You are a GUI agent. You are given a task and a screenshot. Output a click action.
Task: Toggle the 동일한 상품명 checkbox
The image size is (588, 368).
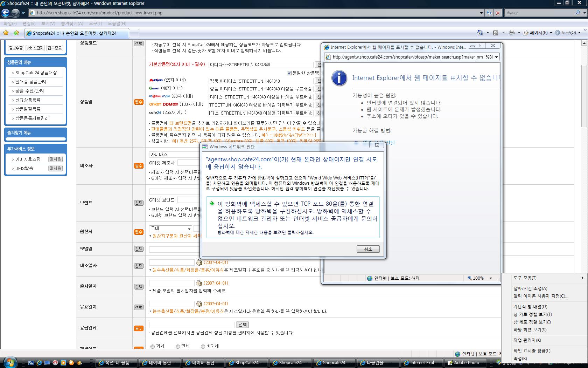(289, 73)
